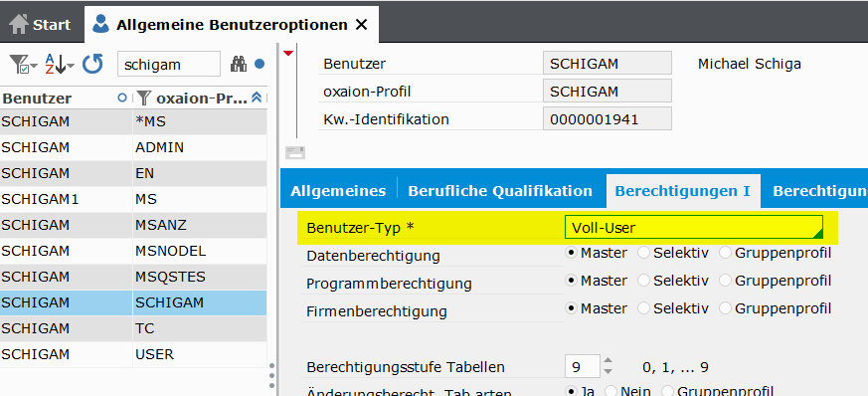Select Gruppenprofil for Programmberechtigung

click(x=725, y=281)
